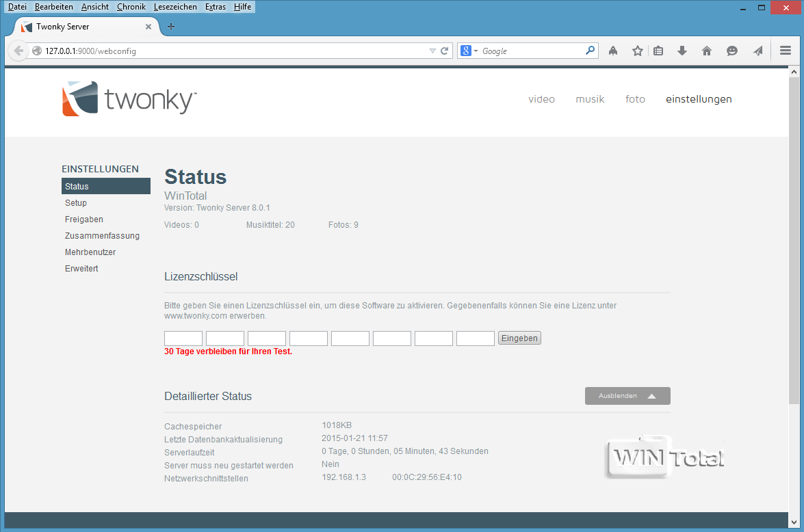Open the URL history dropdown arrow
Screen dimensions: 804x532
(x=432, y=51)
